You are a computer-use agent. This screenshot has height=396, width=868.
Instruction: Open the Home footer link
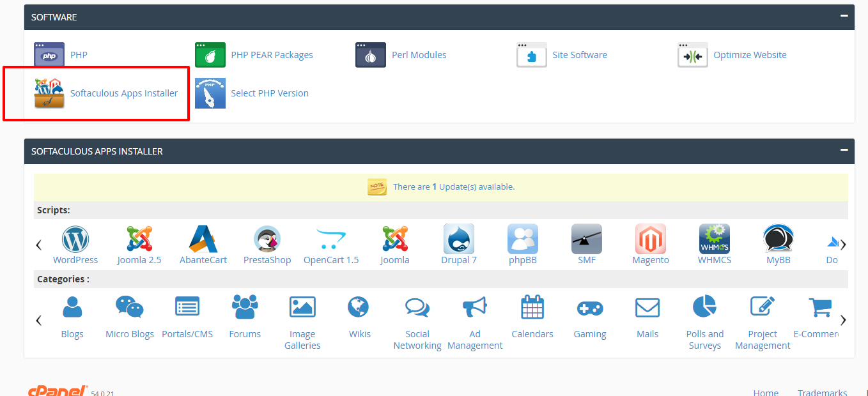(x=766, y=393)
